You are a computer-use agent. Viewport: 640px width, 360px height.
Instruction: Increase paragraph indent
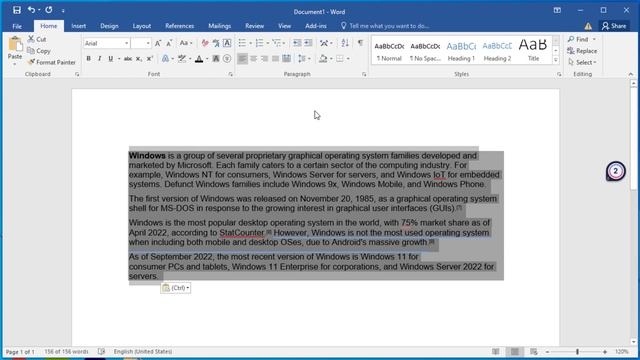pos(309,43)
